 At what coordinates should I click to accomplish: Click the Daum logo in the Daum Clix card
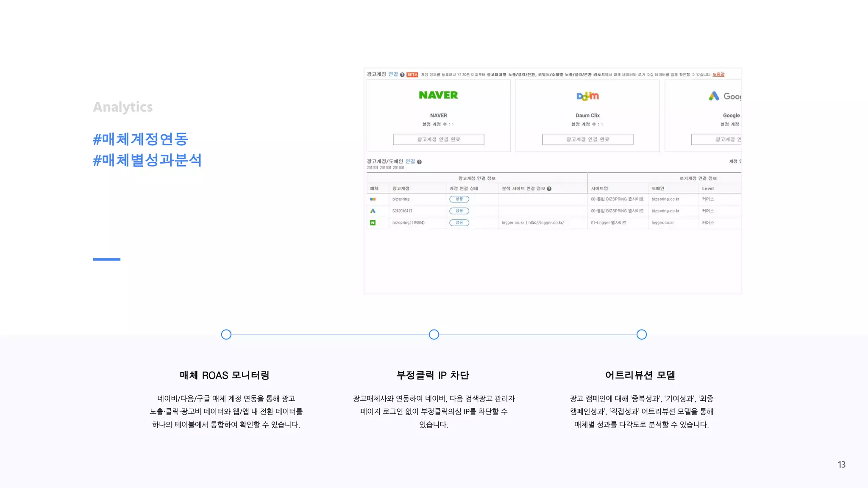pyautogui.click(x=587, y=96)
